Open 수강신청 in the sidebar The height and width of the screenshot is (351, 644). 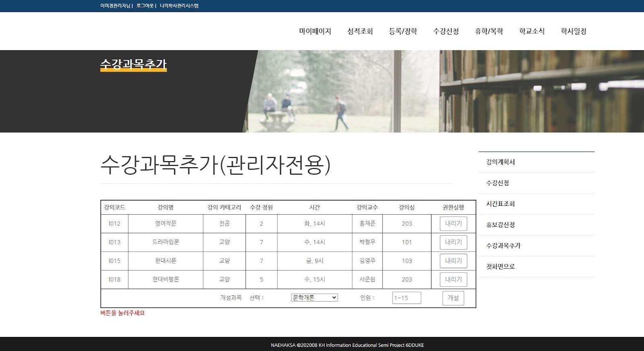pyautogui.click(x=536, y=183)
